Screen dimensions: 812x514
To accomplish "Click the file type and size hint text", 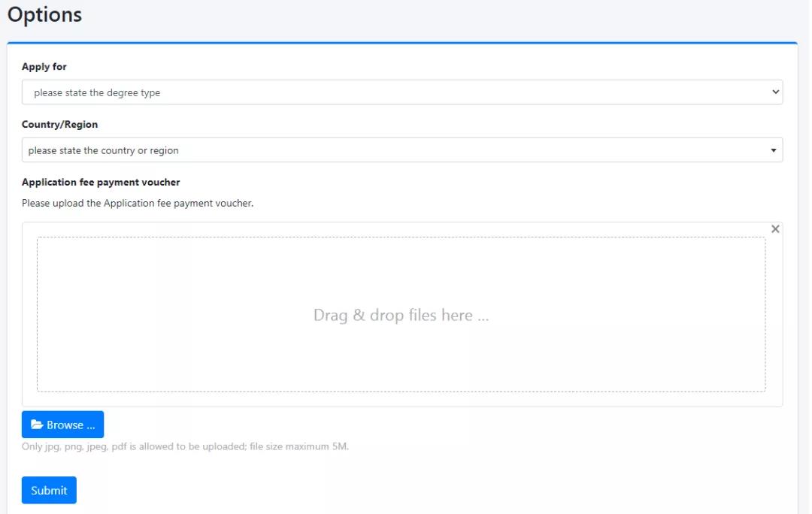I will pos(186,446).
